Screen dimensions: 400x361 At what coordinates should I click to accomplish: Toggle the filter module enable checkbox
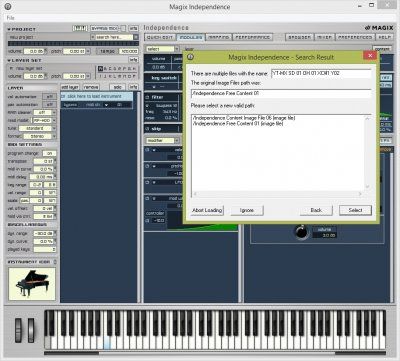147,97
